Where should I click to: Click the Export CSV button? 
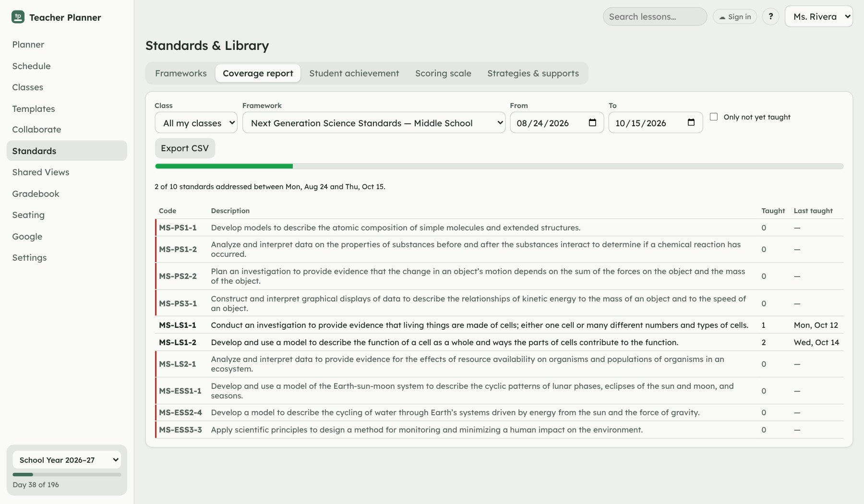(185, 148)
